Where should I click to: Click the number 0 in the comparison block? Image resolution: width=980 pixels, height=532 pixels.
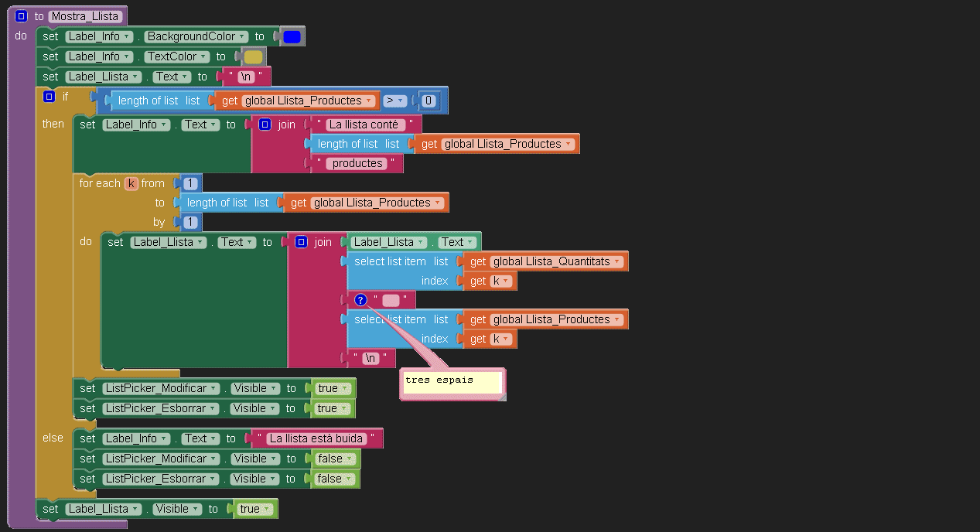click(x=428, y=101)
